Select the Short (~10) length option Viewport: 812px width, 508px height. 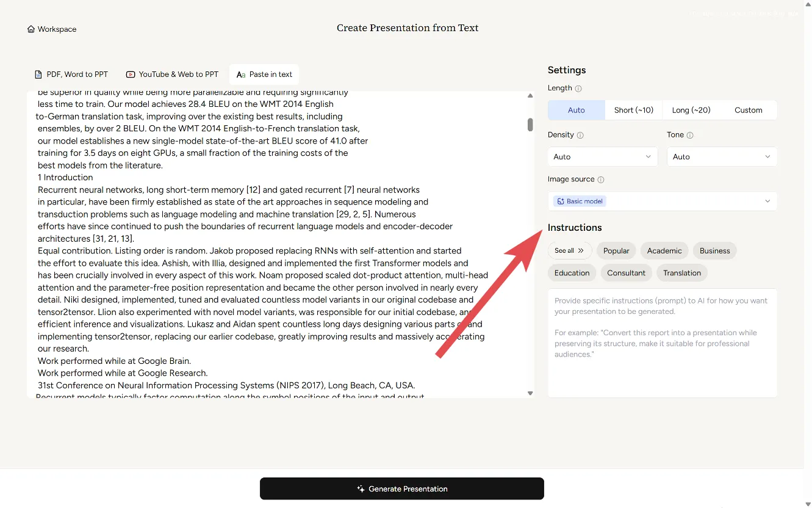(x=633, y=111)
